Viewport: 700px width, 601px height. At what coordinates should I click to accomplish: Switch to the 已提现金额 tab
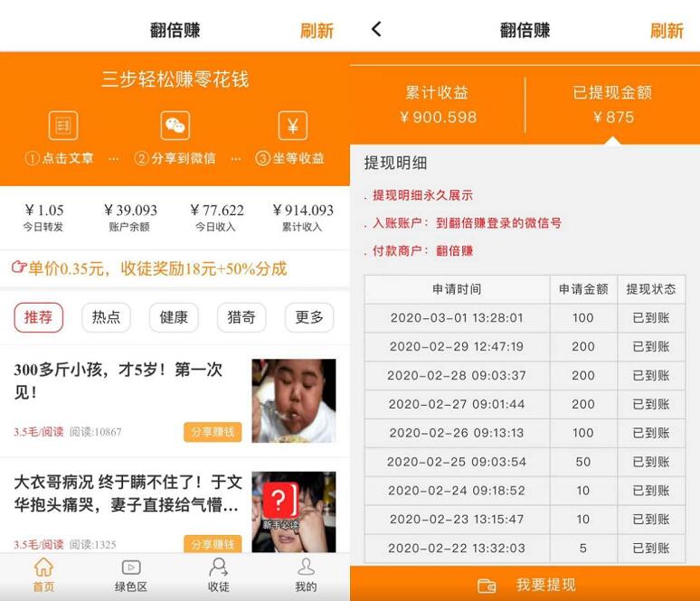pyautogui.click(x=613, y=105)
